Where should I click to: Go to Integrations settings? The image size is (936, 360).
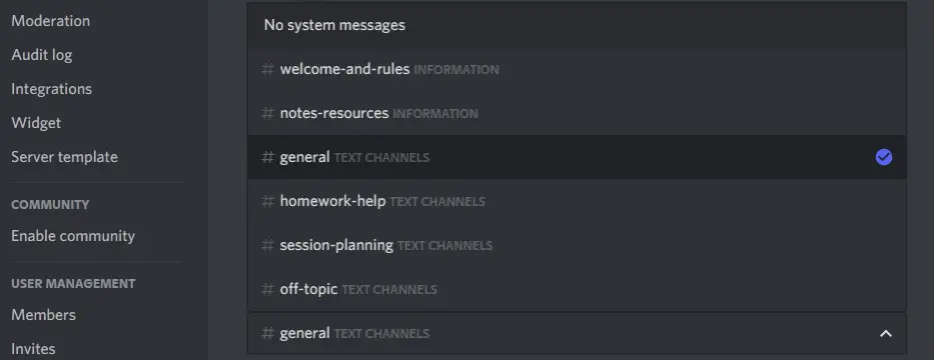pyautogui.click(x=51, y=89)
